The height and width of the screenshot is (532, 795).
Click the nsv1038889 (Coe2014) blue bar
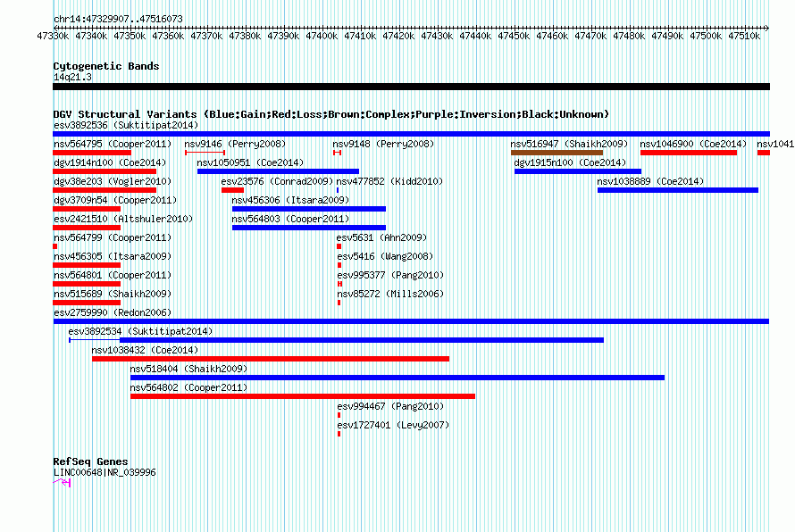[x=678, y=190]
